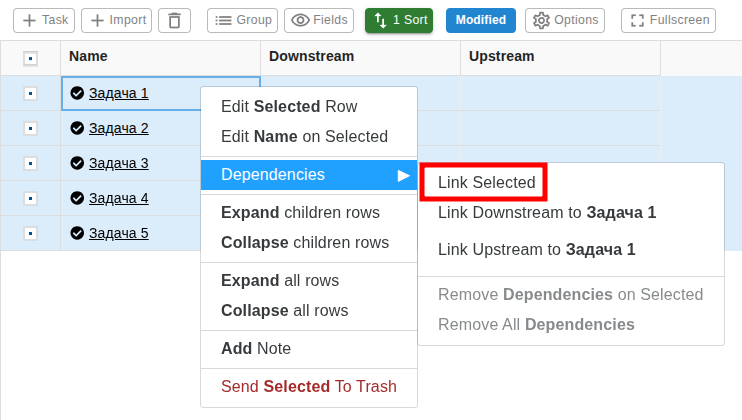Viewport: 742px width, 420px height.
Task: Click the checkmark status icon beside Задача 5
Action: (77, 233)
